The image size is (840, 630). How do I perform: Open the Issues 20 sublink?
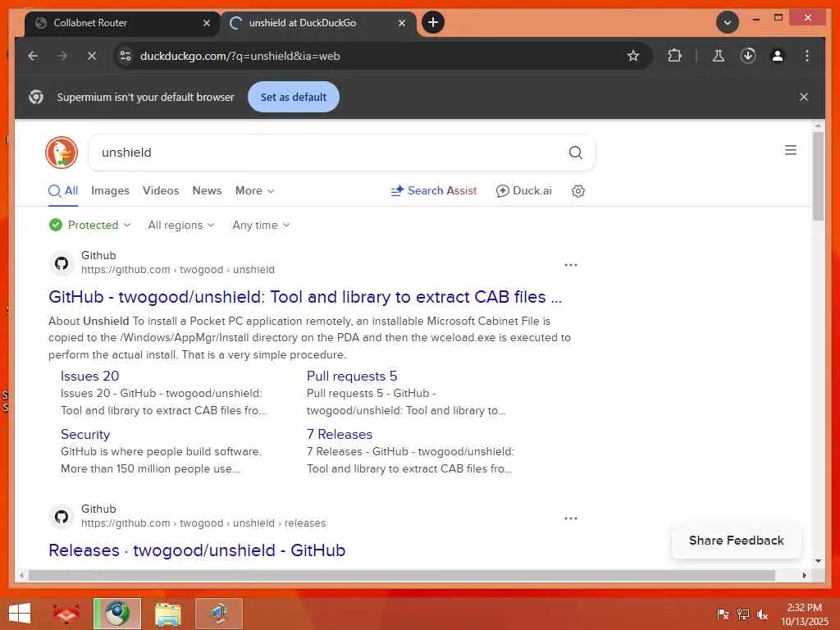click(89, 376)
